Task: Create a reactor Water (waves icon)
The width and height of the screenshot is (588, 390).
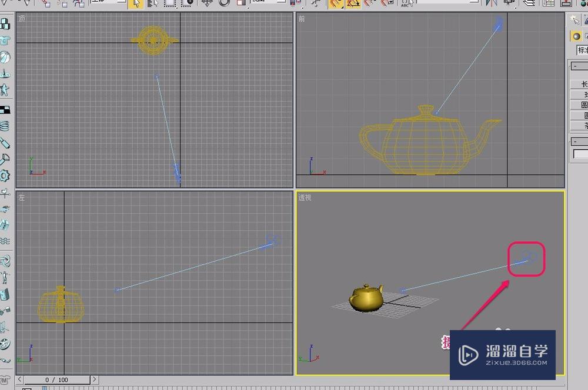Action: point(5,241)
